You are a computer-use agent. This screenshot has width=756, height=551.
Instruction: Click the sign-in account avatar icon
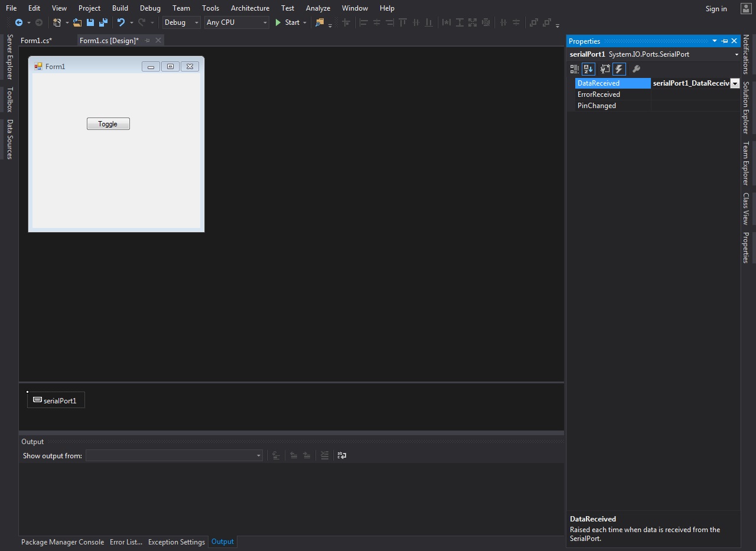click(745, 8)
